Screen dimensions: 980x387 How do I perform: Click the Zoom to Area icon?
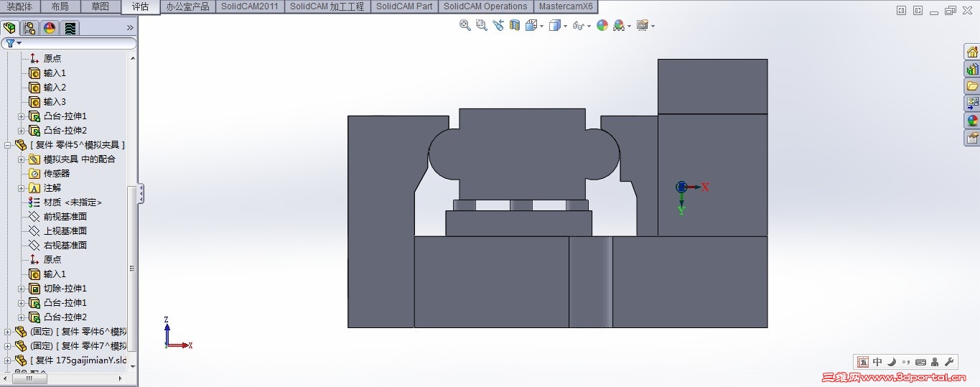[x=482, y=25]
